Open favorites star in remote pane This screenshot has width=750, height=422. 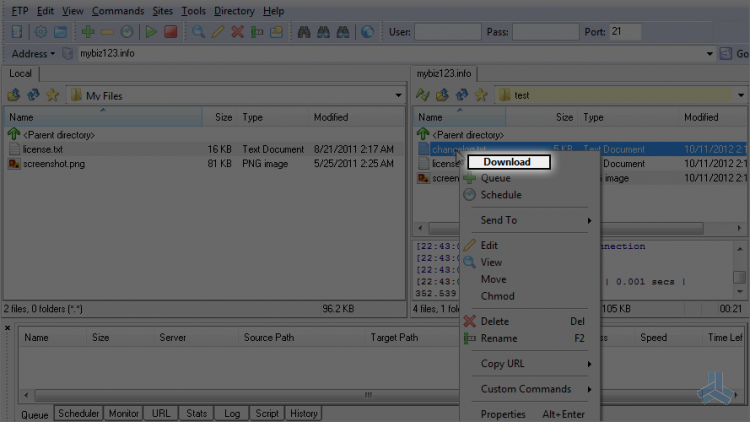pos(481,95)
